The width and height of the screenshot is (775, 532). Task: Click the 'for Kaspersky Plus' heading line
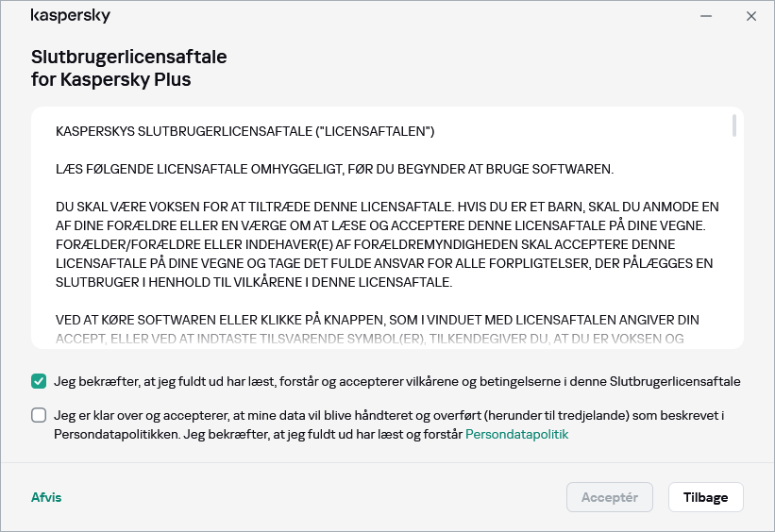(x=111, y=80)
